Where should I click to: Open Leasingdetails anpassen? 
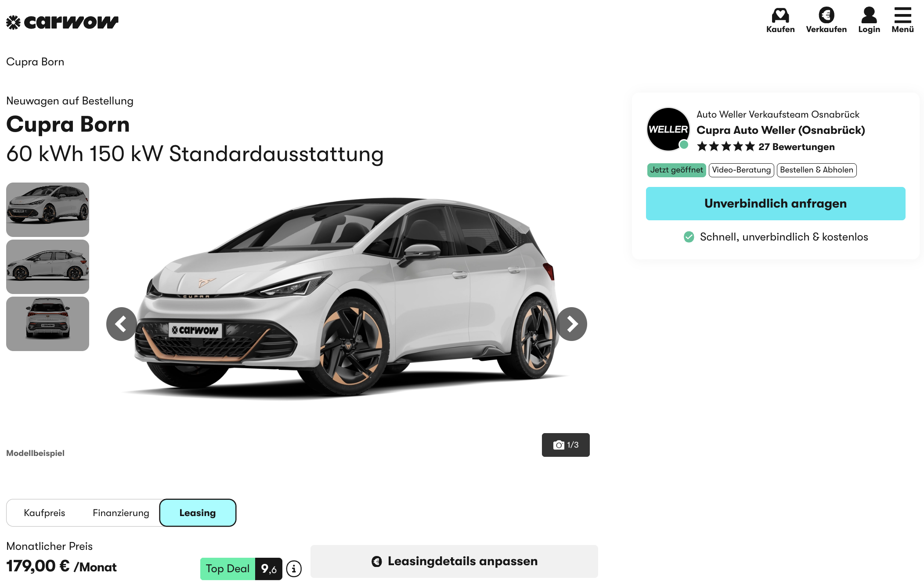(x=454, y=561)
